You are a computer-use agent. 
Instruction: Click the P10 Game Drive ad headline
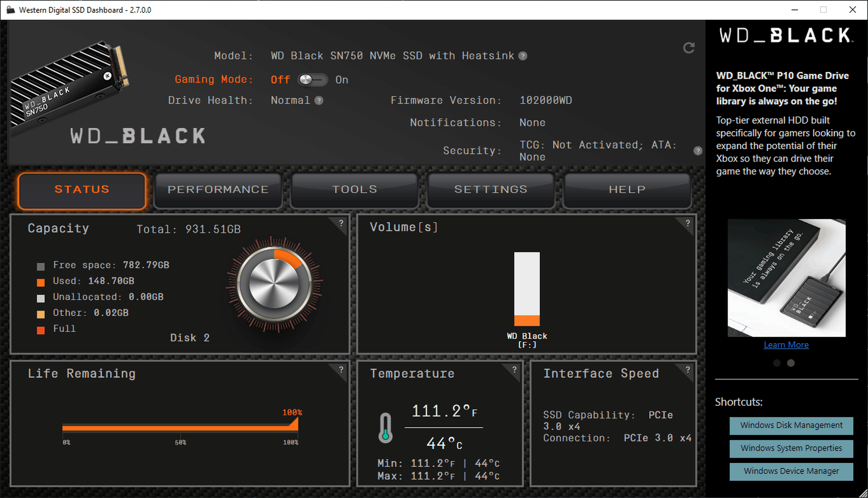pyautogui.click(x=782, y=88)
